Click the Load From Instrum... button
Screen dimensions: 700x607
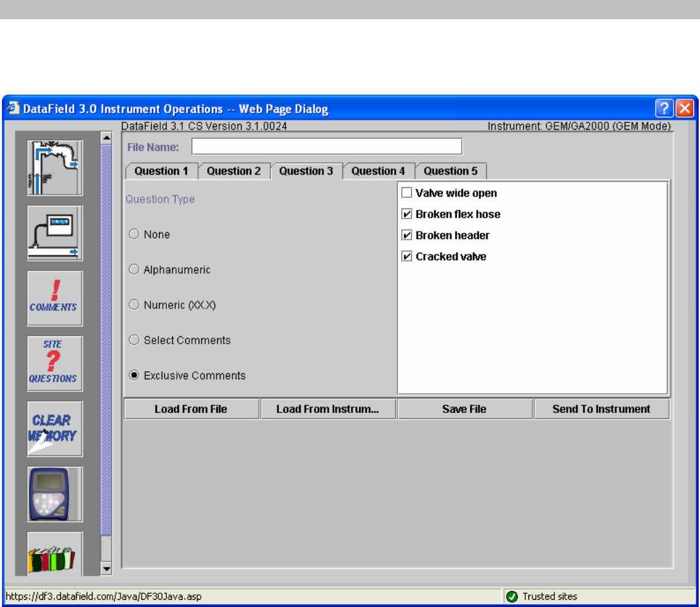[x=328, y=409]
